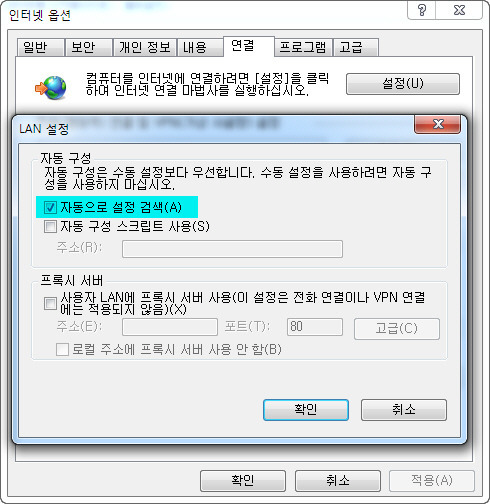Open the 보안 tab
490x504 pixels.
click(x=88, y=47)
